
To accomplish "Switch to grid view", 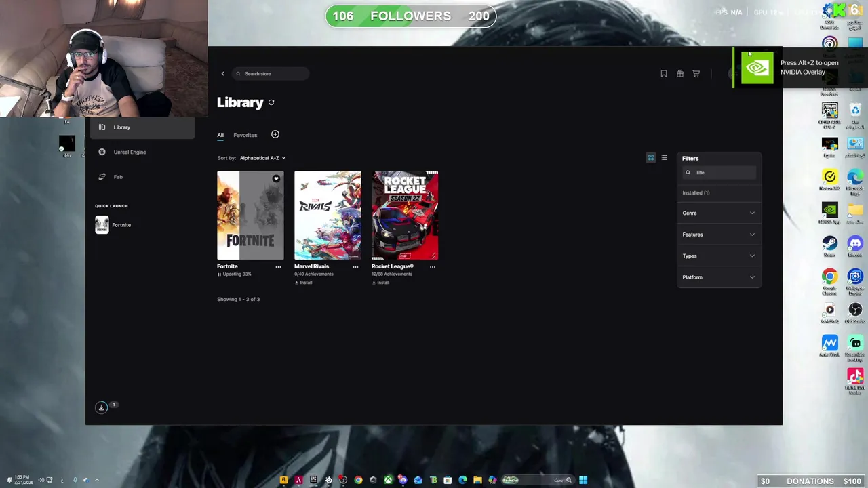I will [651, 158].
